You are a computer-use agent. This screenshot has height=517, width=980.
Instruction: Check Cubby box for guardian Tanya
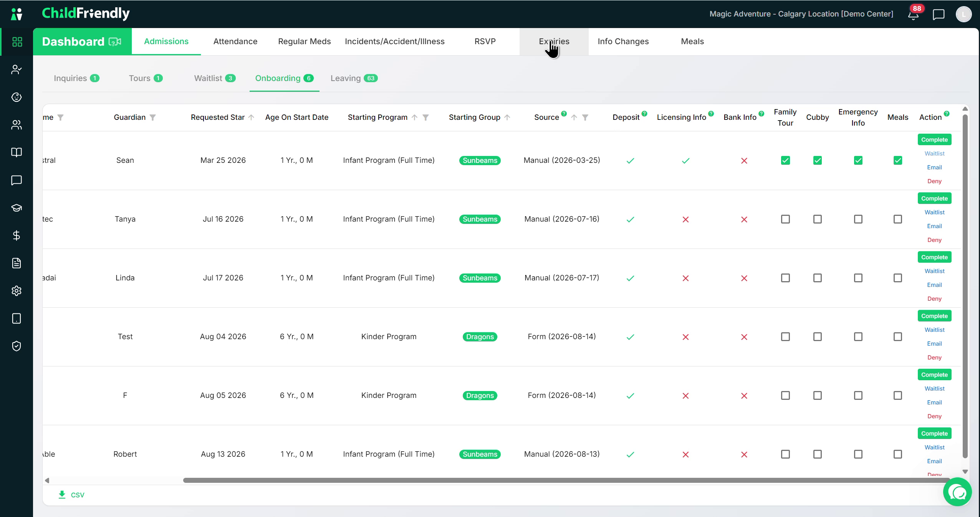coord(818,219)
